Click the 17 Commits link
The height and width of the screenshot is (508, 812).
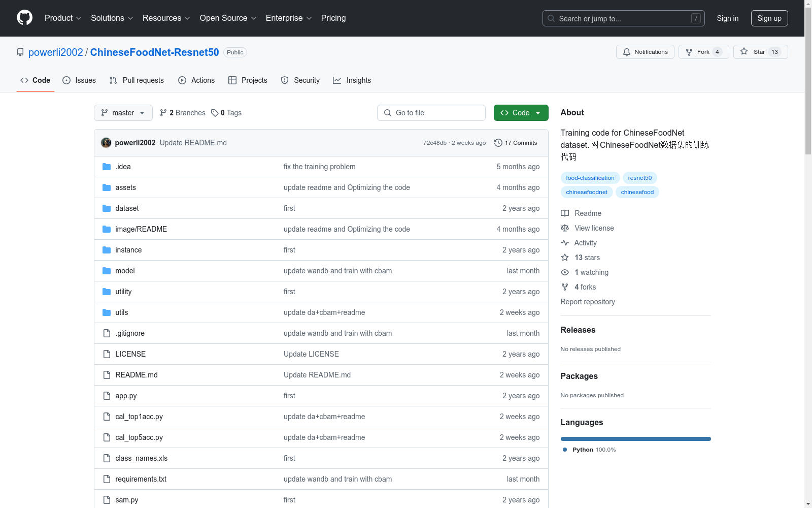tap(516, 143)
